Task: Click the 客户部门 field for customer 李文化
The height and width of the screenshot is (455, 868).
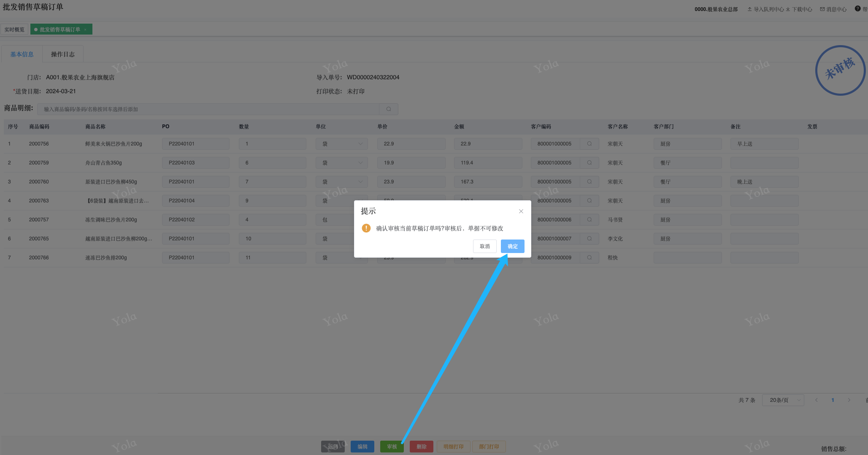Action: pos(688,239)
